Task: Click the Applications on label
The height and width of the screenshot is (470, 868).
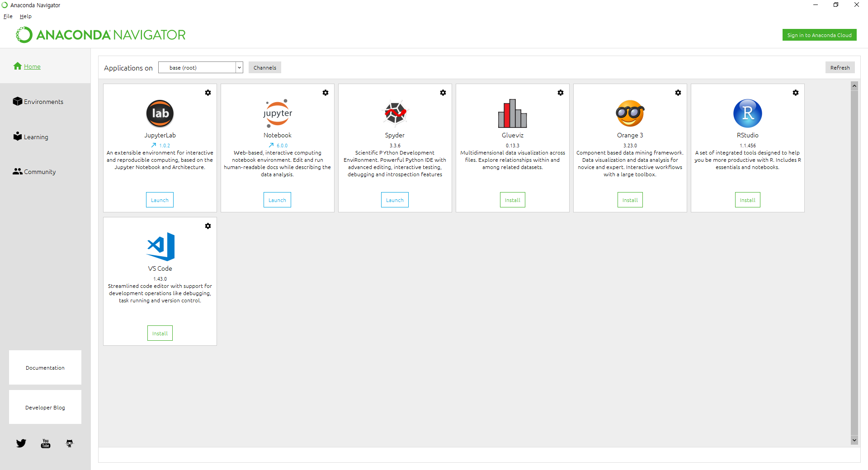Action: (x=128, y=68)
